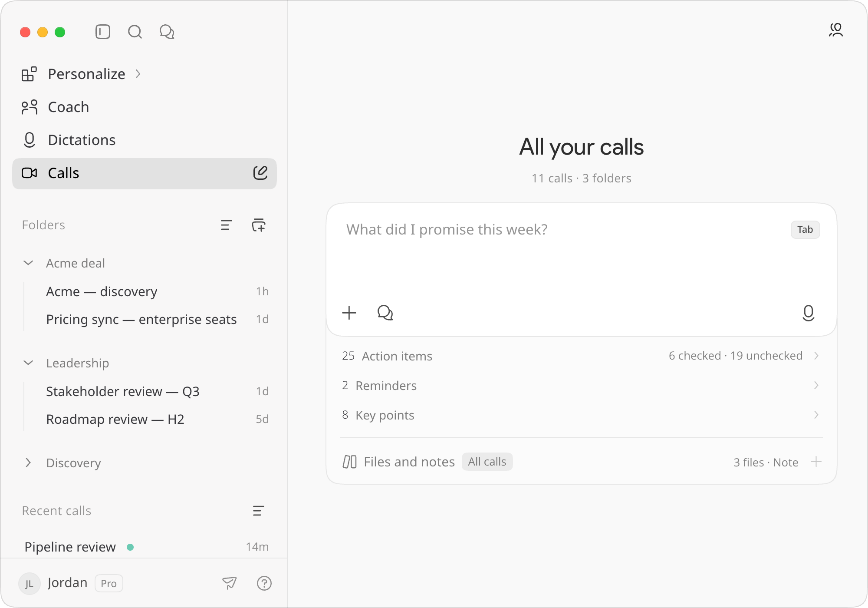Open the account profile icon top right
868x608 pixels.
[835, 30]
